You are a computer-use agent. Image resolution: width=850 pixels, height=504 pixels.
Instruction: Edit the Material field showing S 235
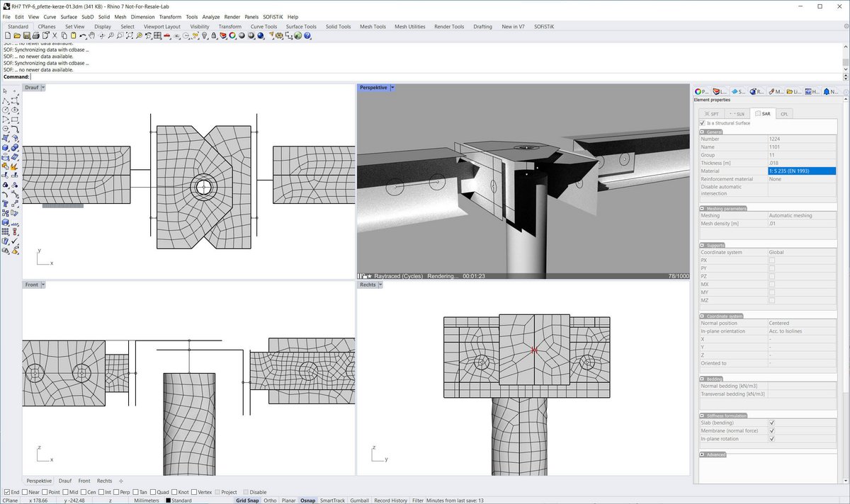tap(803, 171)
